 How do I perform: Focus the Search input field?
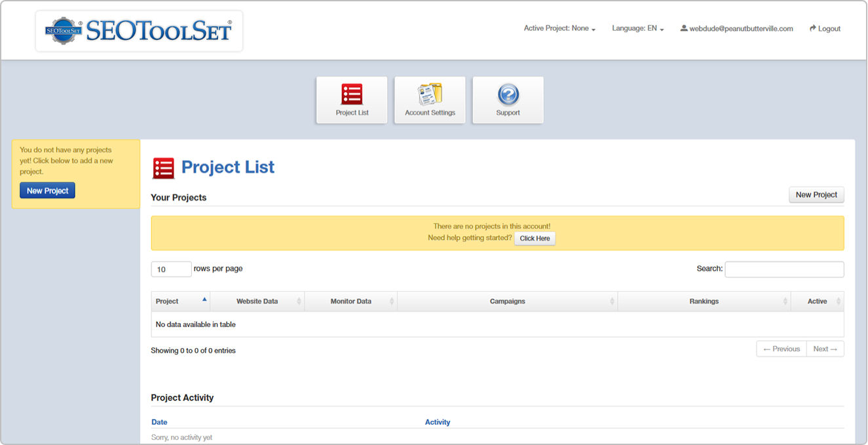pos(784,269)
